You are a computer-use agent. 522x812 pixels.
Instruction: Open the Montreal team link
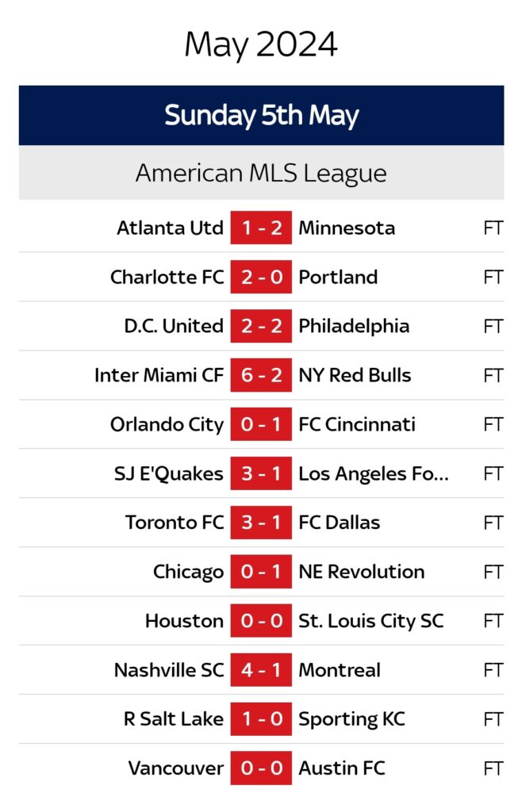pyautogui.click(x=339, y=671)
